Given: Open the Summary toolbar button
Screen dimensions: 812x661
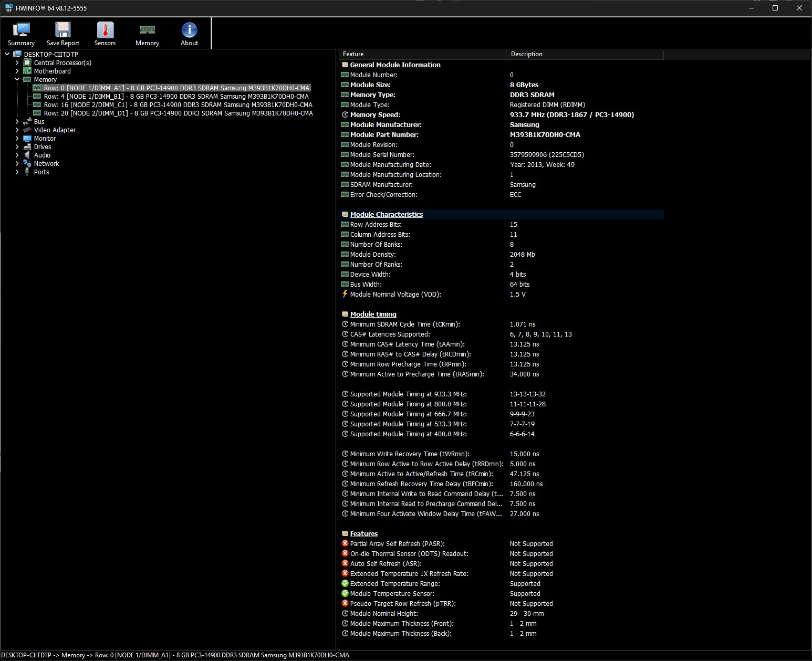Looking at the screenshot, I should (x=21, y=34).
